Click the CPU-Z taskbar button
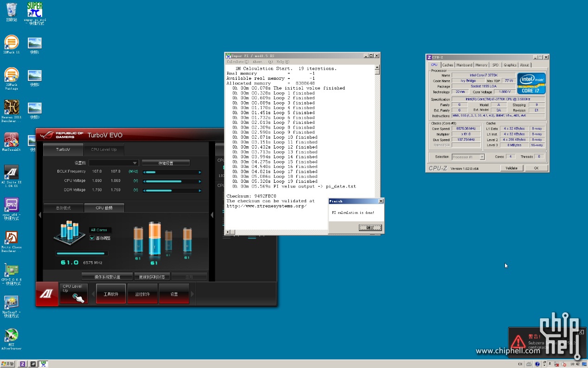Viewport: 588px width, 368px height. [x=22, y=364]
